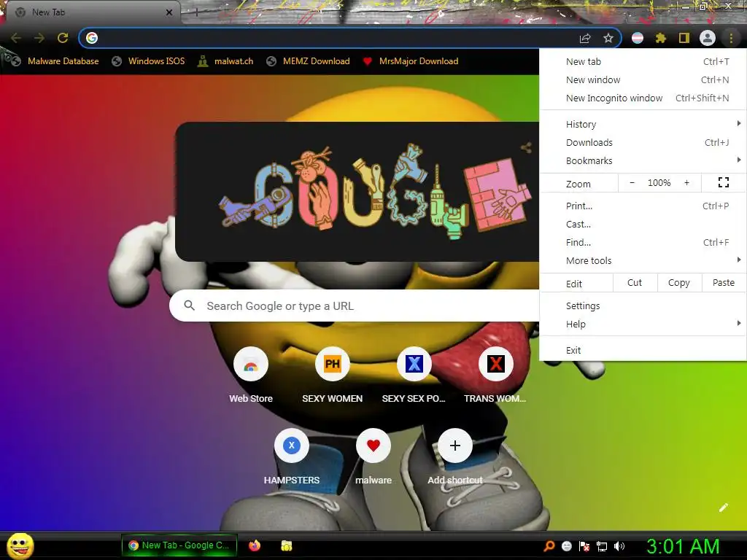Open the SEXY WOMEN shortcut tile
The image size is (747, 560).
333,365
